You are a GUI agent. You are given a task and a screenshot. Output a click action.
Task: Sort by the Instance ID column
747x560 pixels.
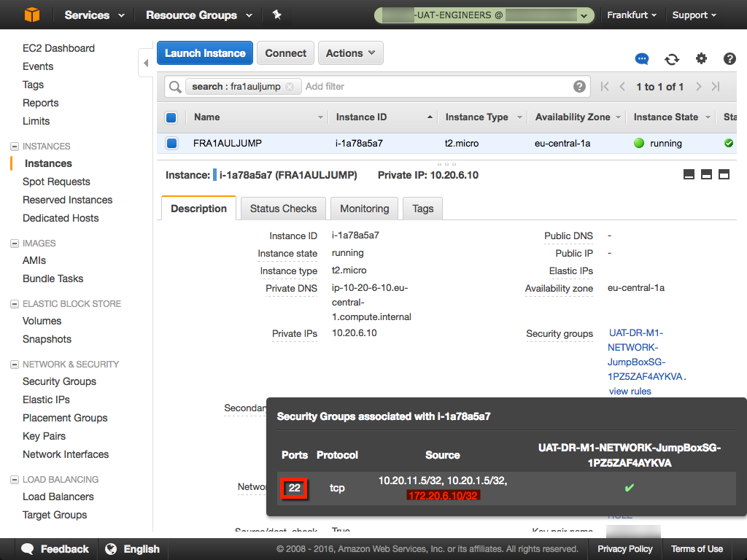click(x=361, y=117)
